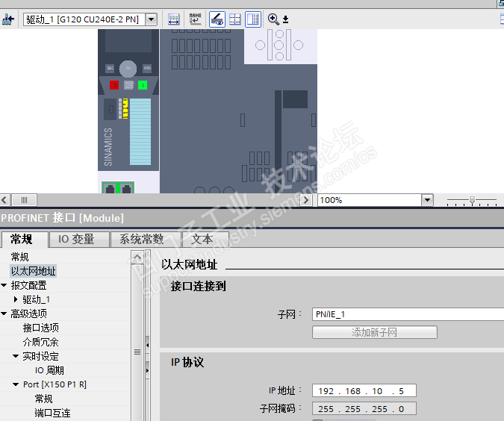Click the green I button on the operator panel

click(x=143, y=85)
